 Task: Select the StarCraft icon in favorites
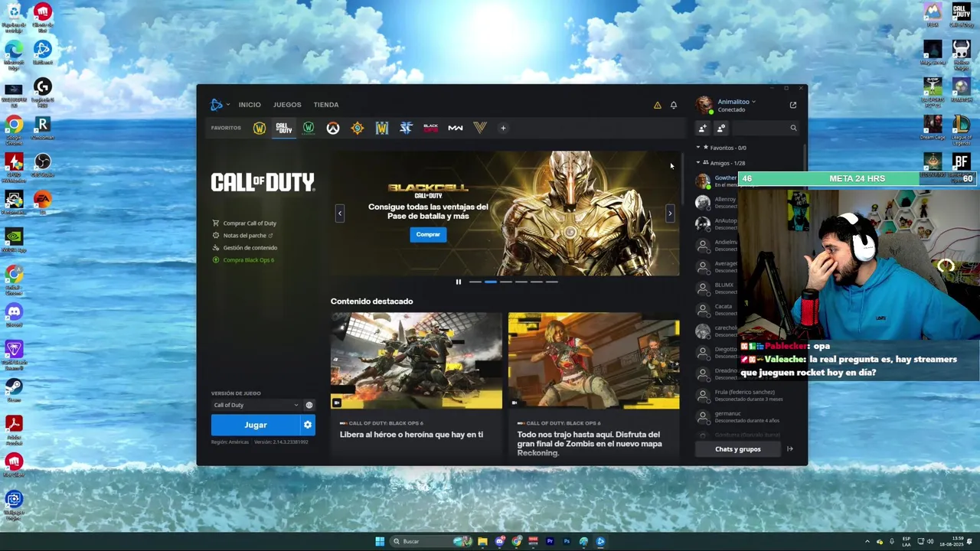point(407,129)
